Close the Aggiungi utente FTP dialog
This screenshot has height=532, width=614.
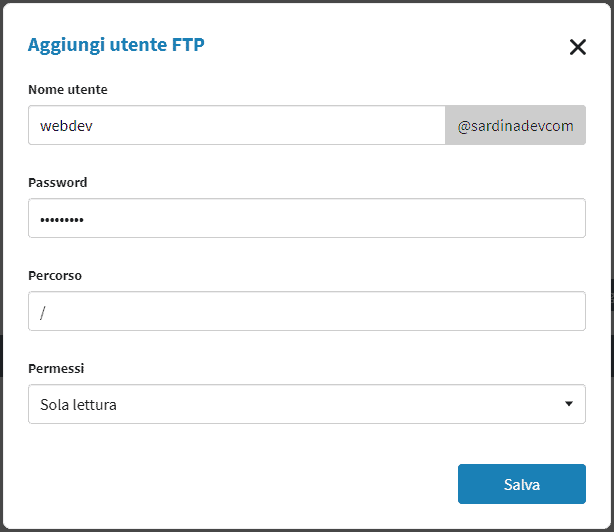click(x=577, y=47)
